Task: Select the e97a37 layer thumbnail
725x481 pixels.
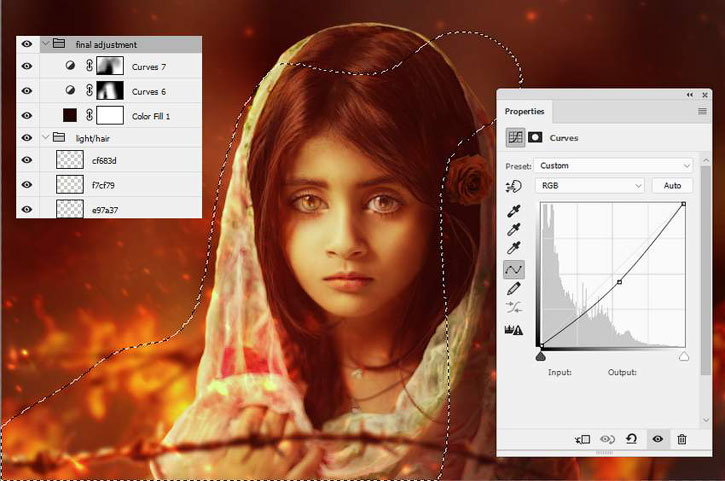Action: [x=70, y=209]
